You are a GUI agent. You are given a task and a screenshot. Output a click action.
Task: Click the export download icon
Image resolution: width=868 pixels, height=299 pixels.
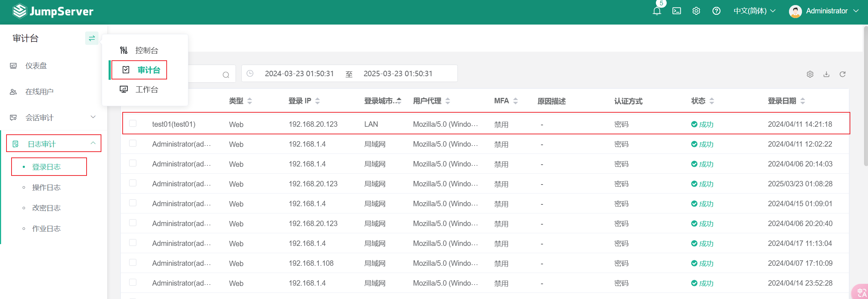pos(826,74)
